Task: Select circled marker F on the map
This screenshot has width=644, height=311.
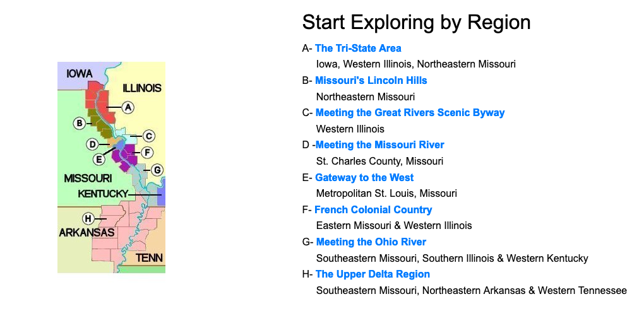Action: (146, 153)
